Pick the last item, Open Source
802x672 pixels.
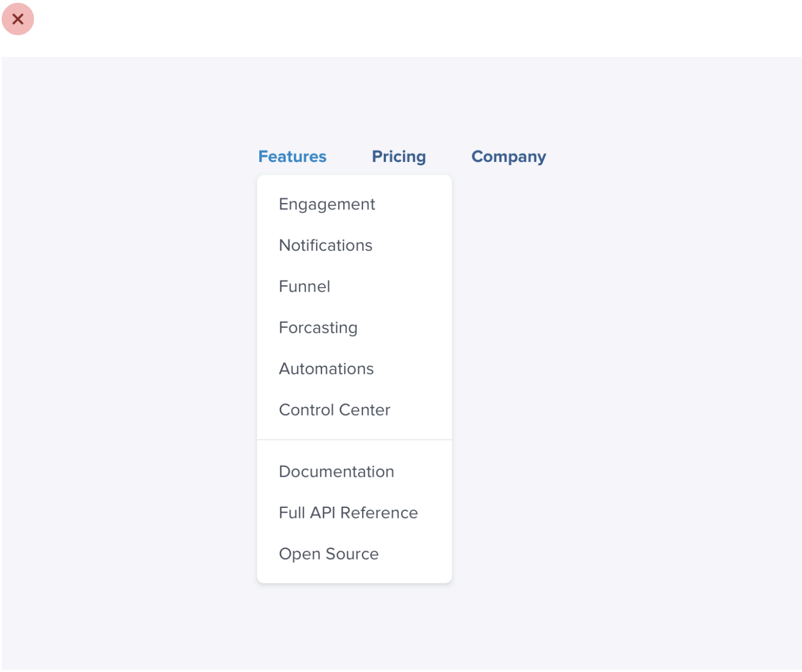pyautogui.click(x=329, y=554)
